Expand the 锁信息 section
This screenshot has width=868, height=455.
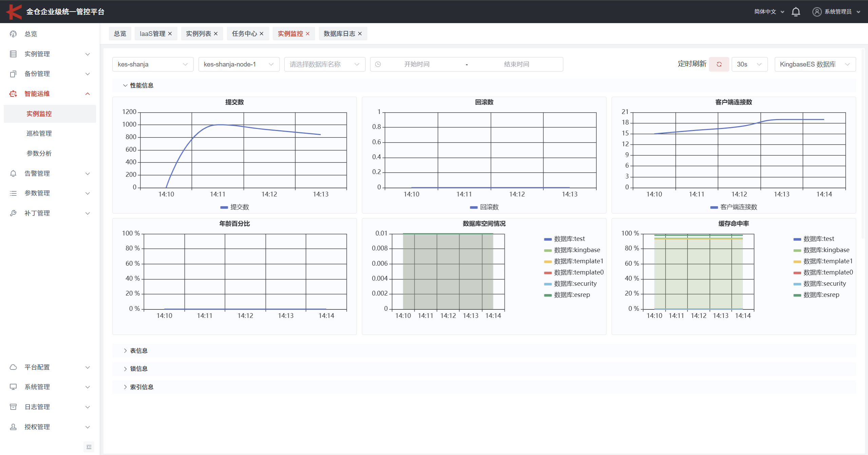click(x=138, y=369)
